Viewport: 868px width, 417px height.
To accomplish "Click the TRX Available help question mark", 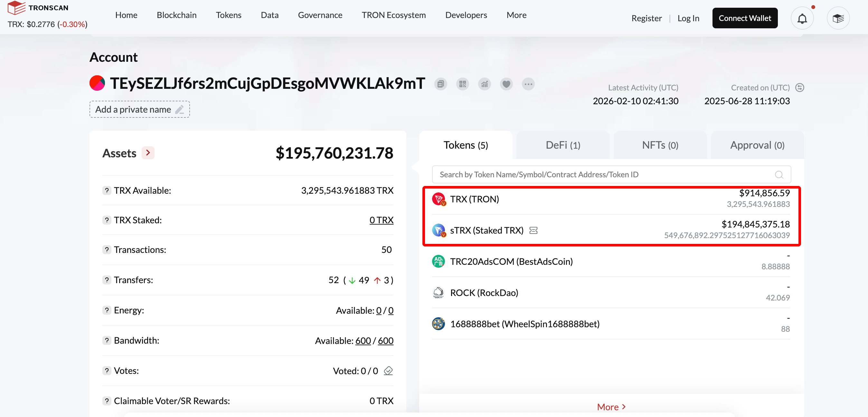I will point(107,191).
